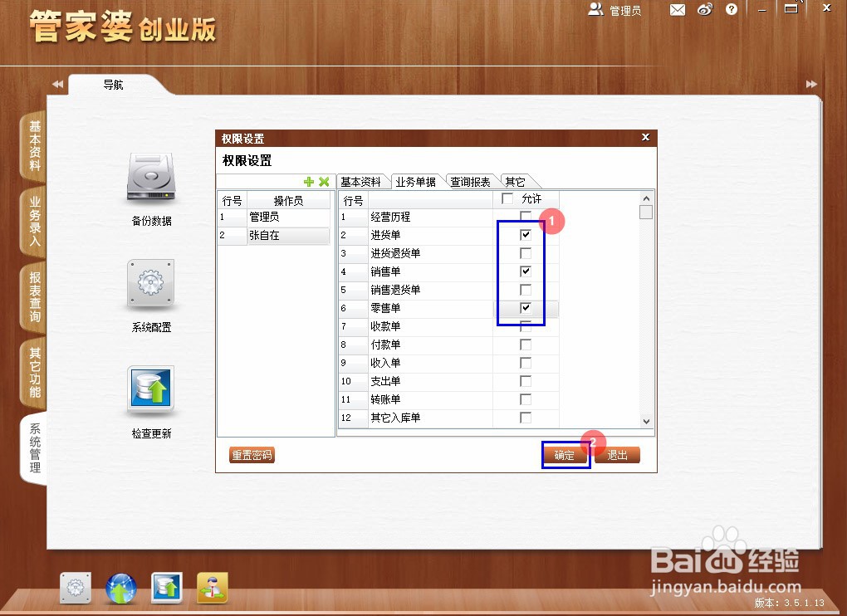Open the 基本资料 tab in permission settings
Screen dimensions: 847x616
coord(363,181)
